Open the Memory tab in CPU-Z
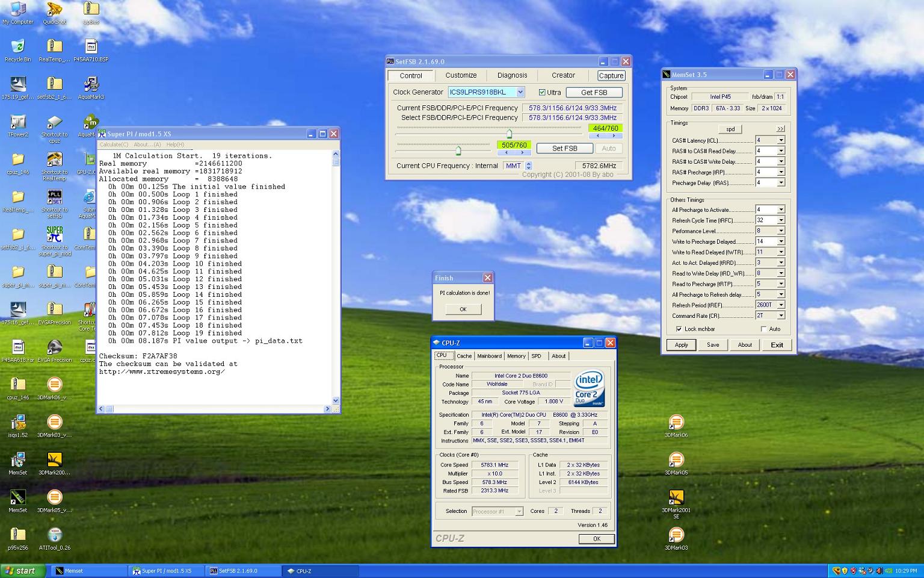Screen dimensions: 924x578 click(x=516, y=356)
